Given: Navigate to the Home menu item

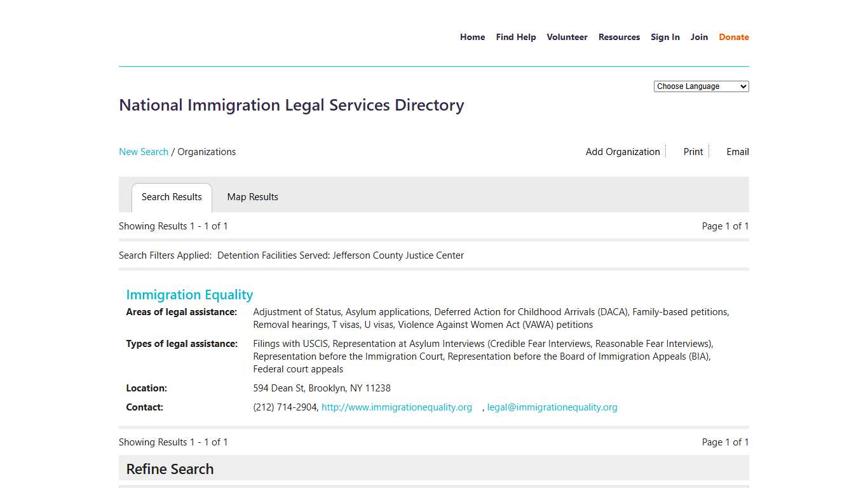Looking at the screenshot, I should click(x=472, y=37).
